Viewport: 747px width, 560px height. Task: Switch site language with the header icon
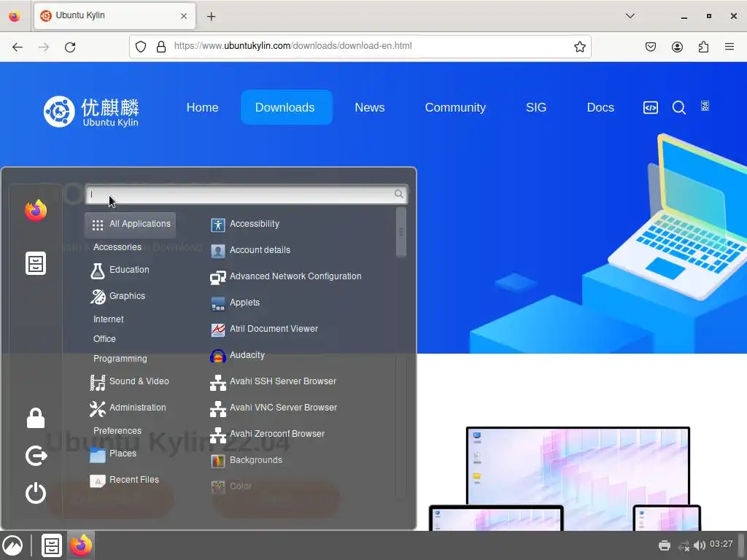click(x=705, y=106)
